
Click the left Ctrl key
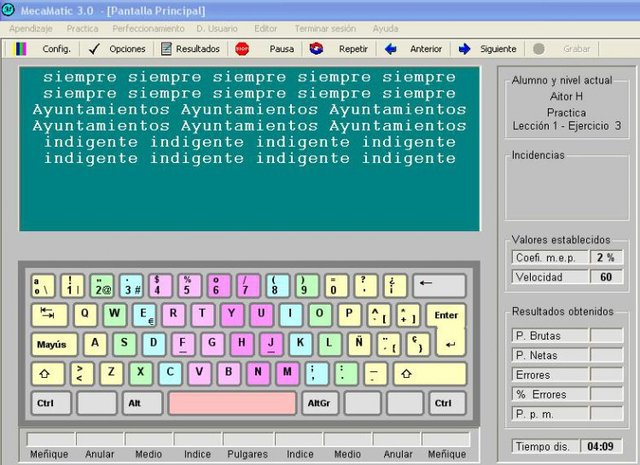(x=51, y=403)
